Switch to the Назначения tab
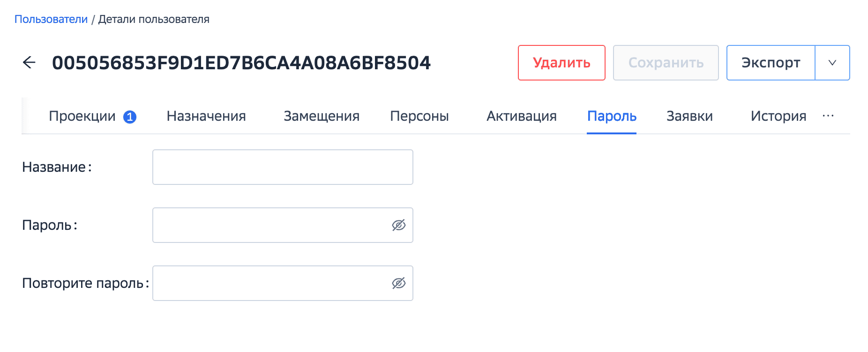This screenshot has height=352, width=868. [206, 116]
